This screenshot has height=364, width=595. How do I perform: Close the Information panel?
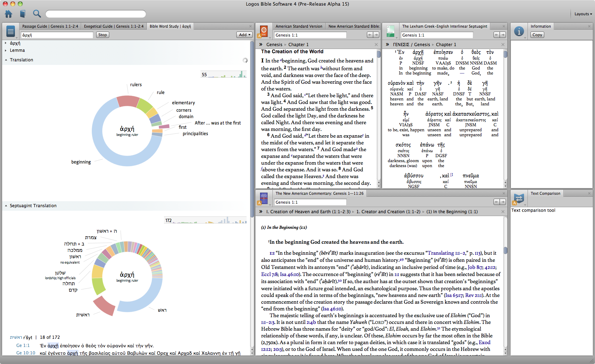click(x=590, y=26)
